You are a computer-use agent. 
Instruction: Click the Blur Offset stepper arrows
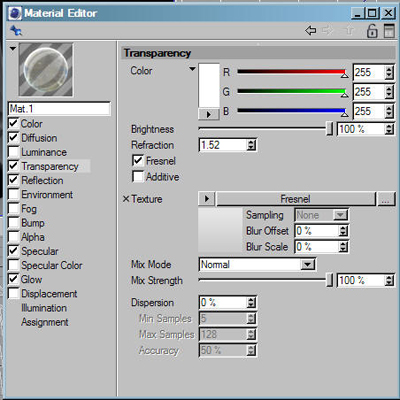tap(343, 231)
